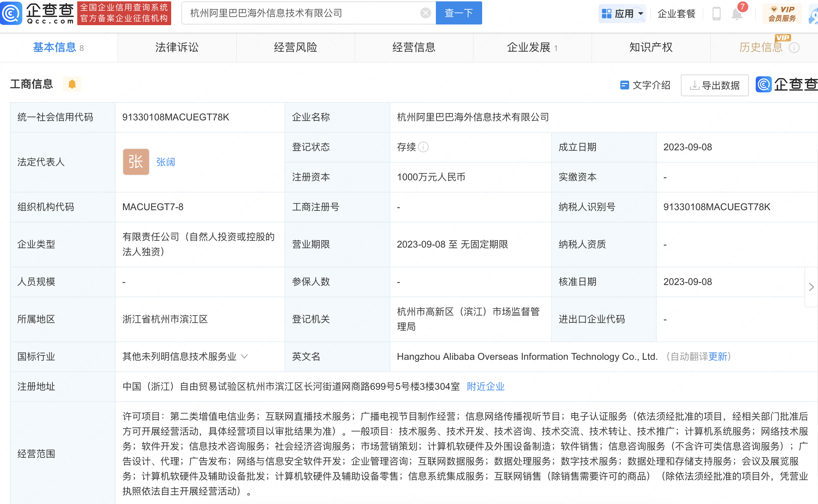Click the info icon beside 历史信息
This screenshot has width=818, height=504.
click(794, 48)
